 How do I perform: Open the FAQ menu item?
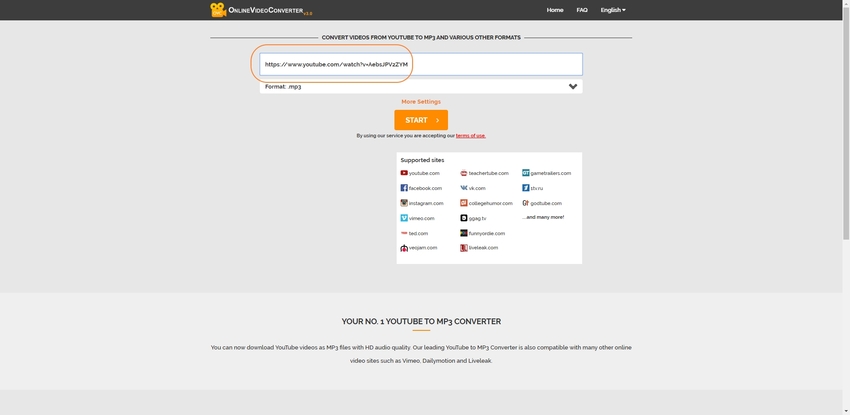582,10
